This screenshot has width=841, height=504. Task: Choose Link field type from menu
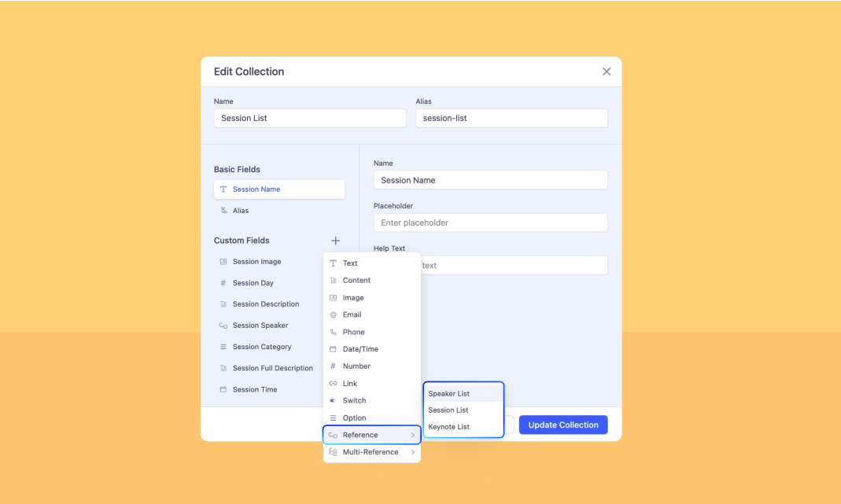tap(371, 384)
